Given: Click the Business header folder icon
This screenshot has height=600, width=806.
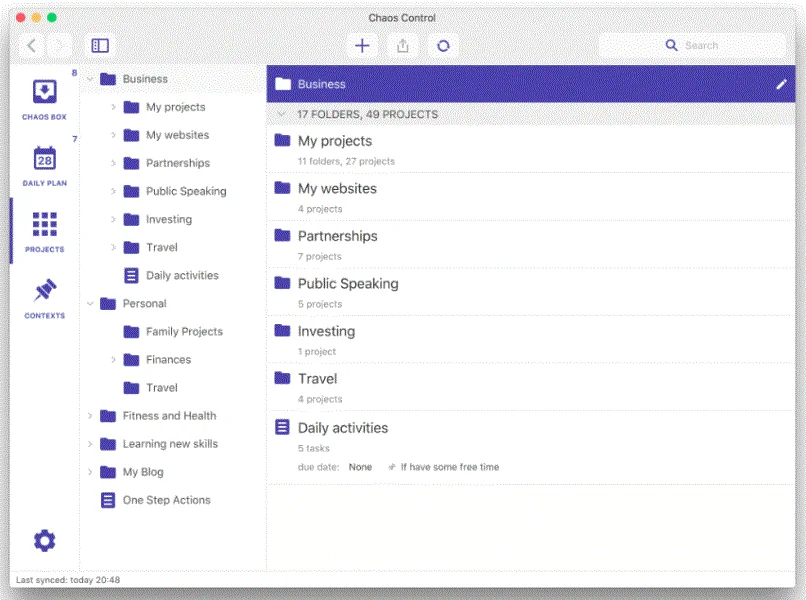Looking at the screenshot, I should pos(283,84).
